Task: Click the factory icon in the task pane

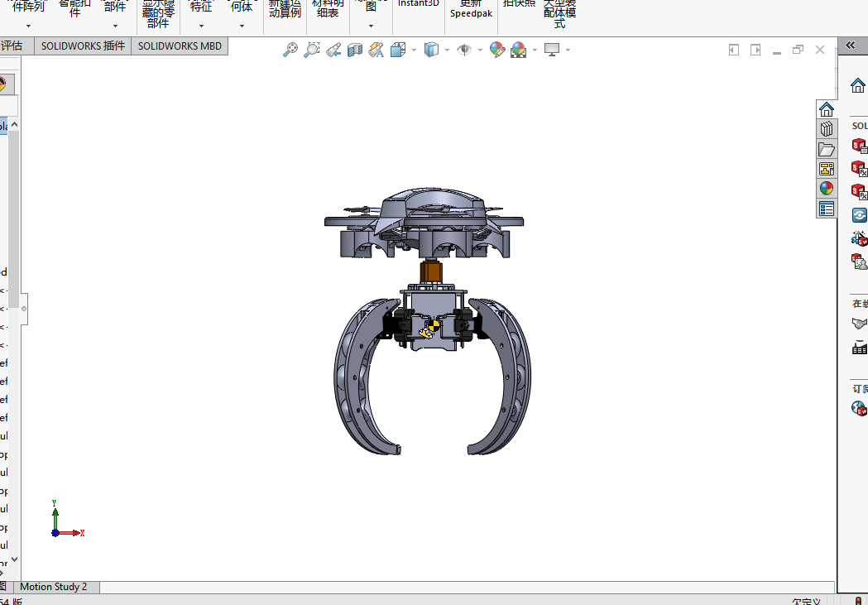Action: [859, 348]
